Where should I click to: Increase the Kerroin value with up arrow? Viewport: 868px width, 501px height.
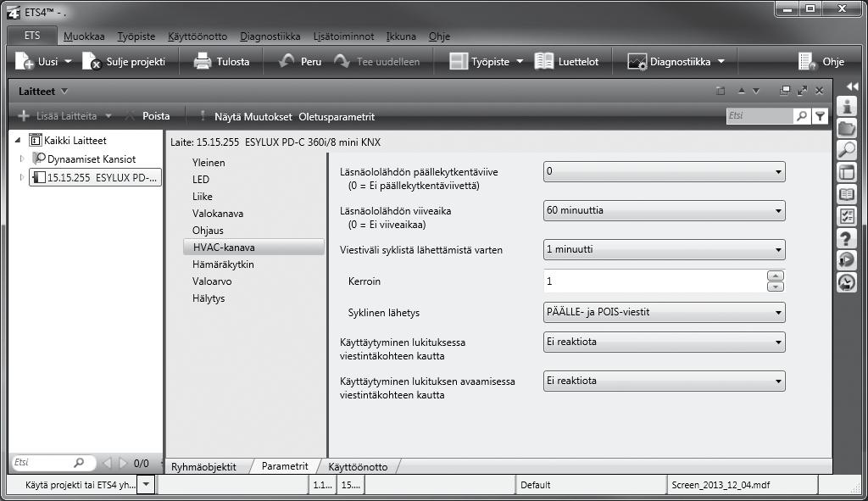pos(776,276)
